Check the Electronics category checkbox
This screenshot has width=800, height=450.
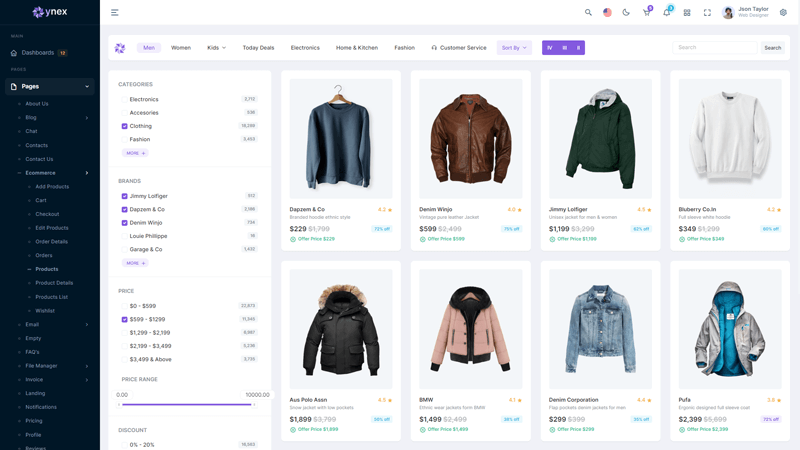click(x=124, y=100)
